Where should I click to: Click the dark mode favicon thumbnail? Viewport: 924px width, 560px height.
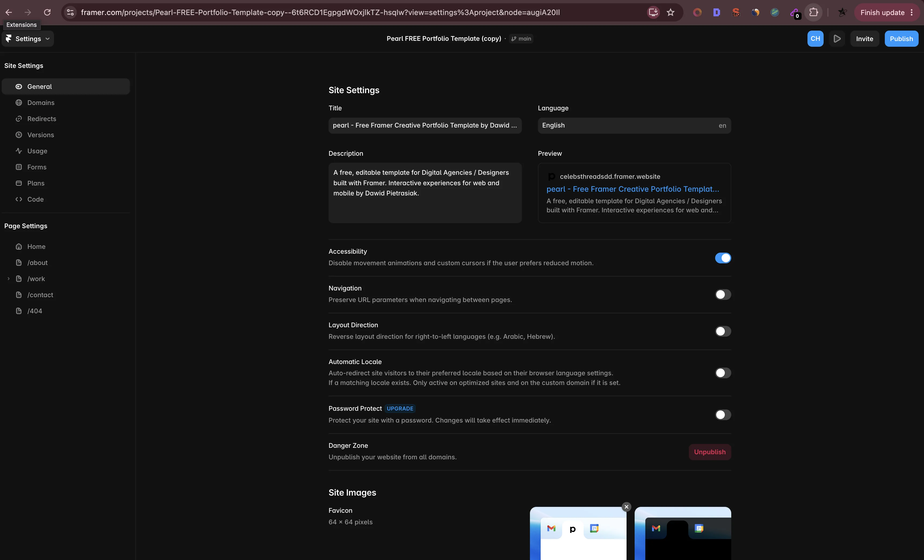point(682,533)
